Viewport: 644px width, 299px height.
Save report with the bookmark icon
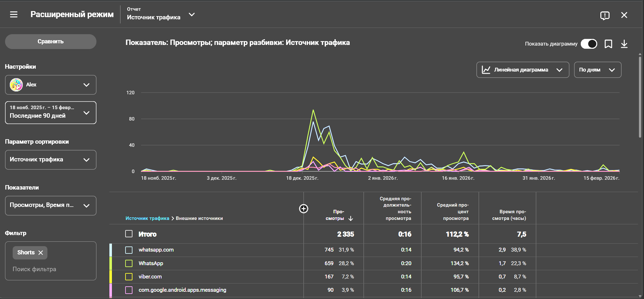coord(608,44)
